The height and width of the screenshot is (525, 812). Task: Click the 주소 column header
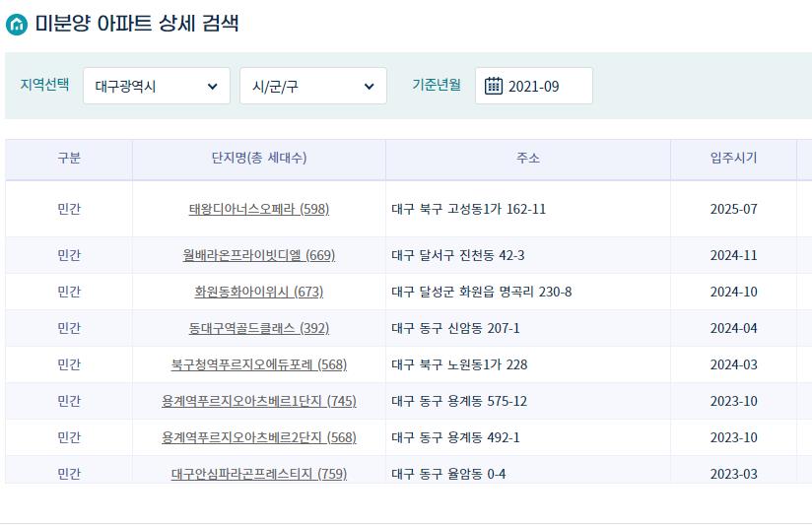pyautogui.click(x=528, y=158)
